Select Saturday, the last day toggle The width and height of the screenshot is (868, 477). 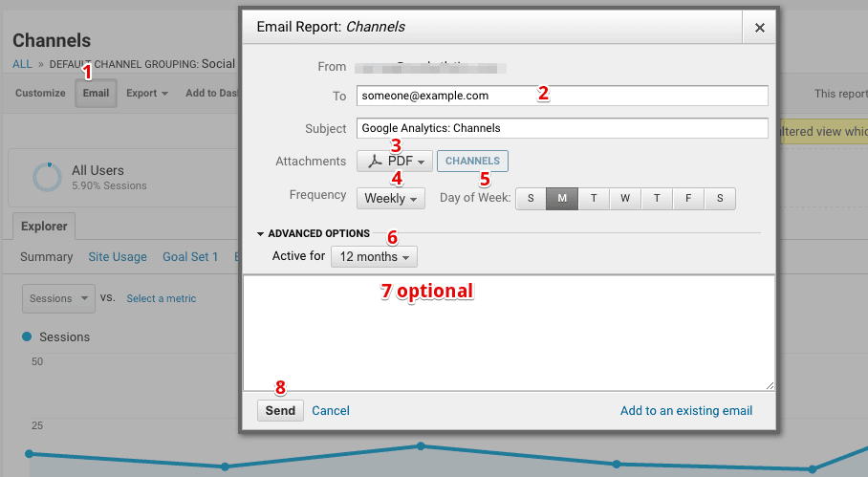click(x=720, y=199)
